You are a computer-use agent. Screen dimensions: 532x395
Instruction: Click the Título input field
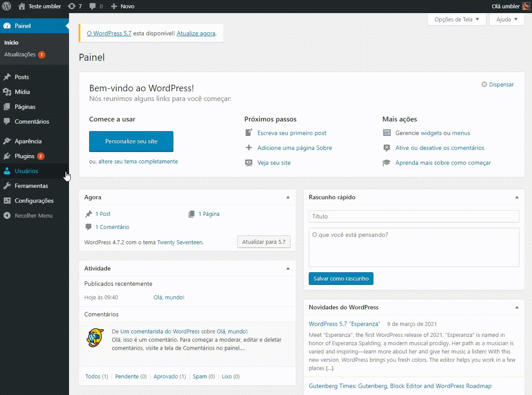tap(414, 216)
